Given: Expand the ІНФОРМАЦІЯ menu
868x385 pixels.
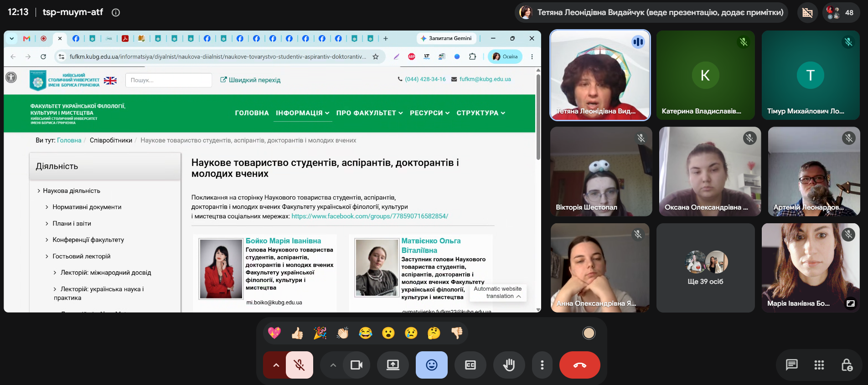Looking at the screenshot, I should tap(302, 113).
